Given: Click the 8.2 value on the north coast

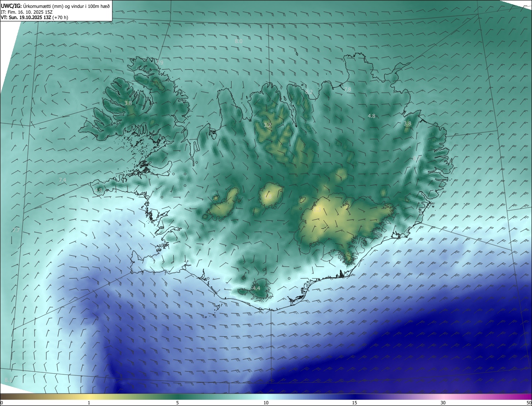Looking at the screenshot, I should click(309, 92).
